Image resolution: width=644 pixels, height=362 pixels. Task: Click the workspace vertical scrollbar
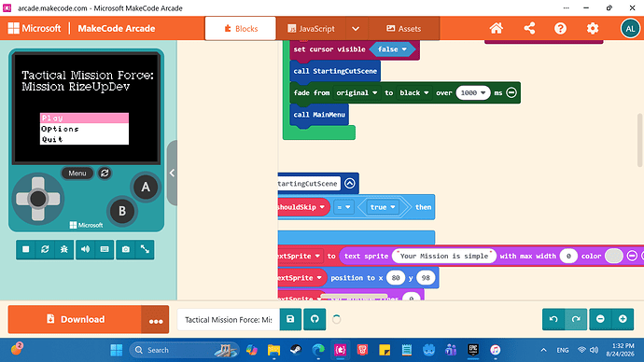(639, 140)
